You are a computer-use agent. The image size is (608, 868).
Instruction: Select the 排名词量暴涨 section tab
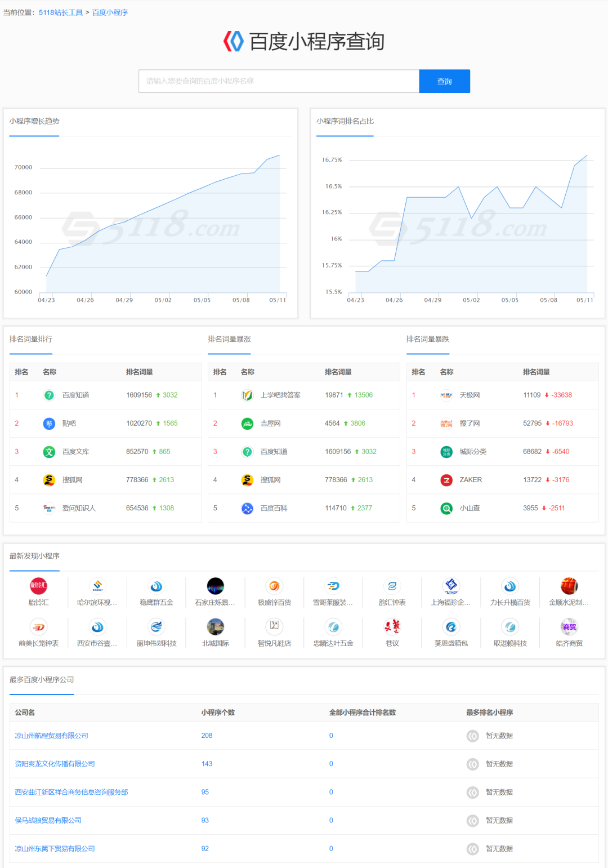point(229,339)
